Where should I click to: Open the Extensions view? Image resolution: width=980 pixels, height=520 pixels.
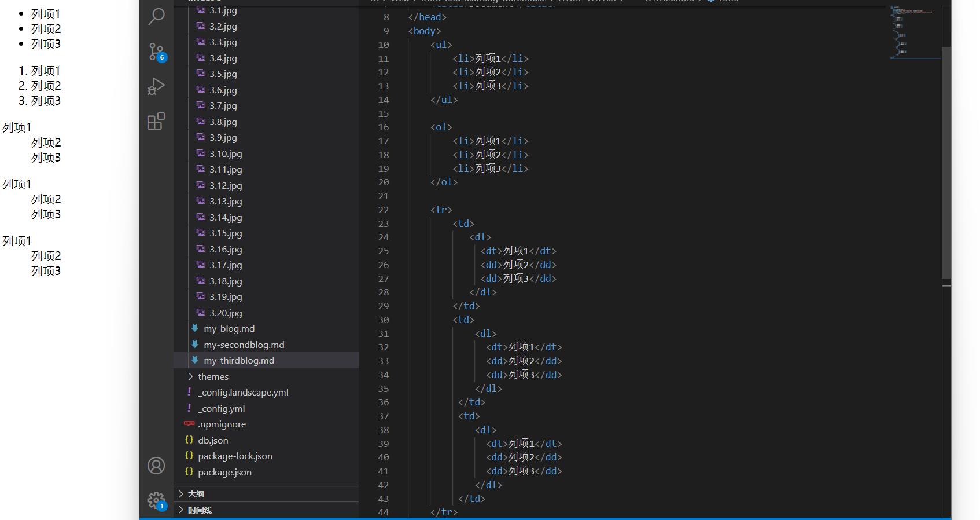156,122
